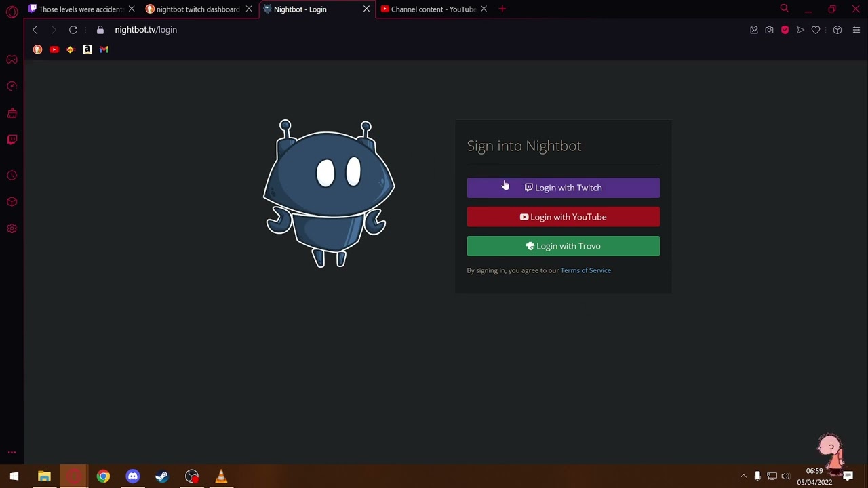Open the Terms of Service link
Screen dimensions: 868x488
tap(586, 270)
